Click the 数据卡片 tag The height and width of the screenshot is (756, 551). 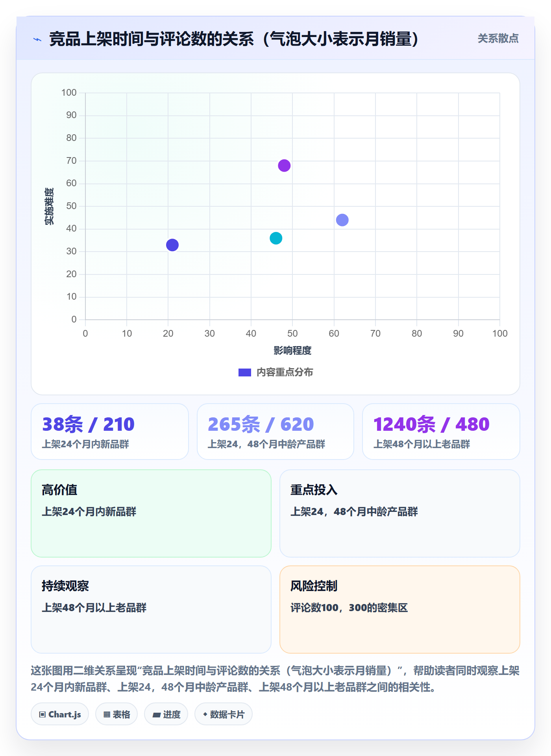(x=224, y=714)
